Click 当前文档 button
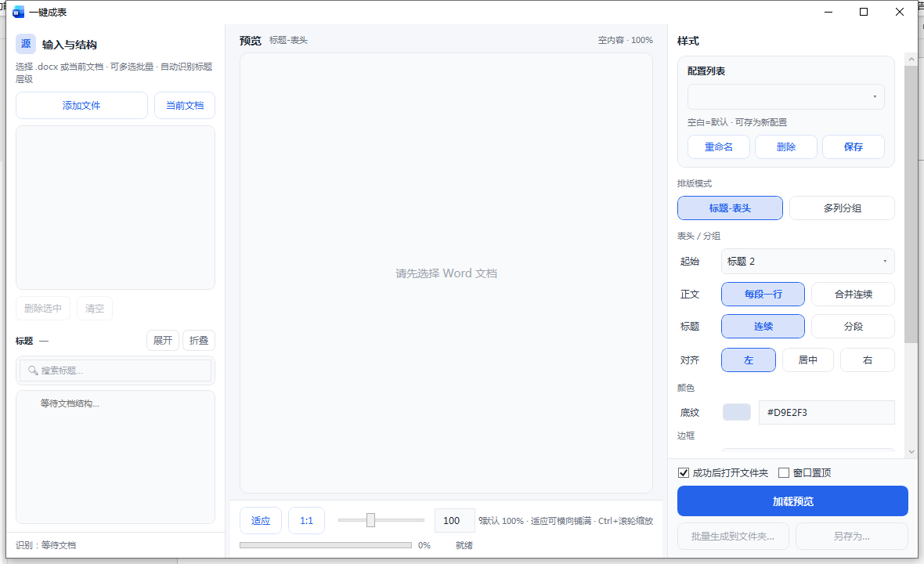The width and height of the screenshot is (924, 564). pyautogui.click(x=185, y=106)
